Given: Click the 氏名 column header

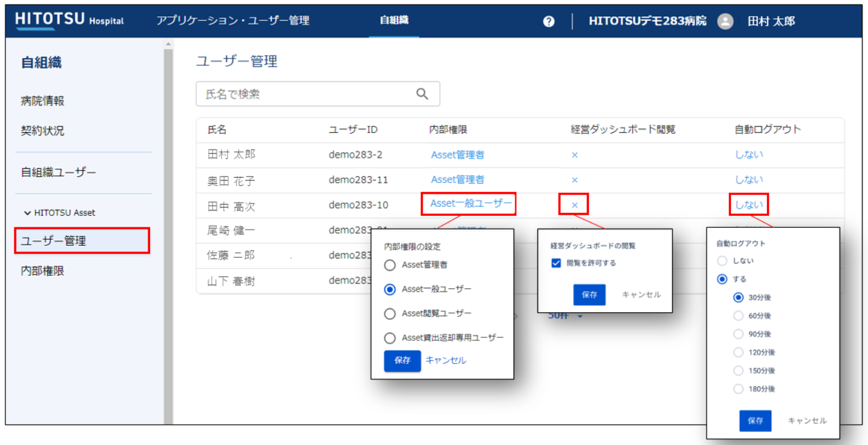Looking at the screenshot, I should click(217, 130).
